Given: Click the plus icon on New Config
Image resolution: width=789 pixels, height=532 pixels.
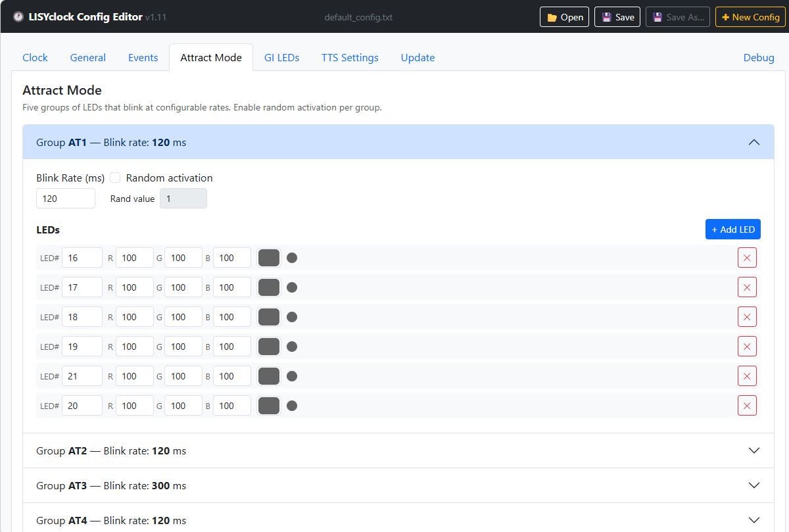Looking at the screenshot, I should coord(728,17).
